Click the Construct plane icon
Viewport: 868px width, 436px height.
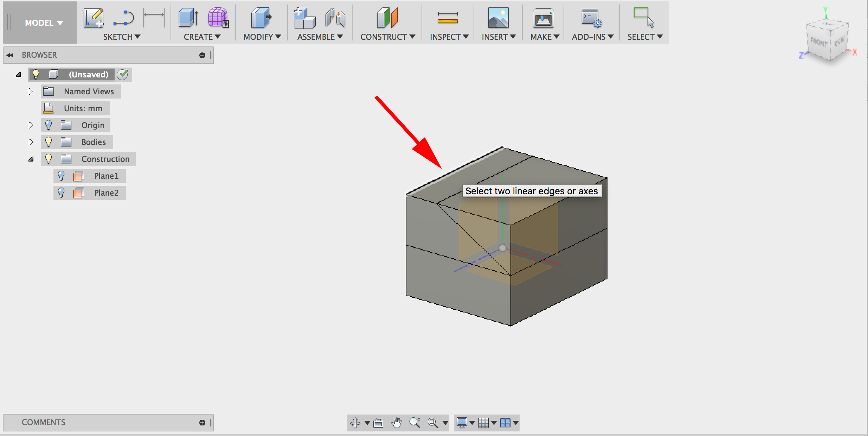coord(387,18)
